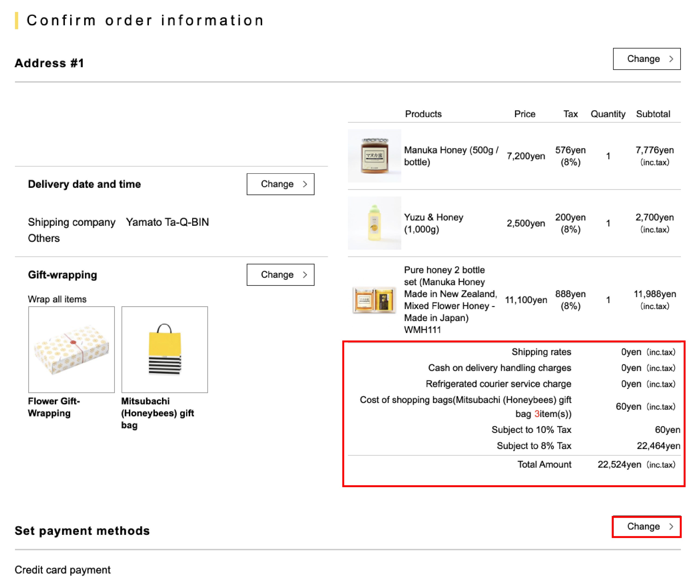This screenshot has height=588, width=700.
Task: Click the Mitsubachi (Honeybees) gift bag label
Action: tap(157, 413)
